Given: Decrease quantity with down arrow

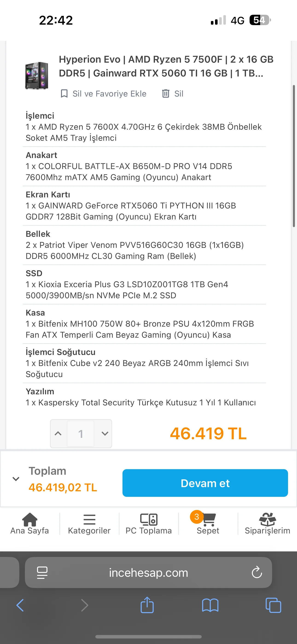Looking at the screenshot, I should click(105, 433).
